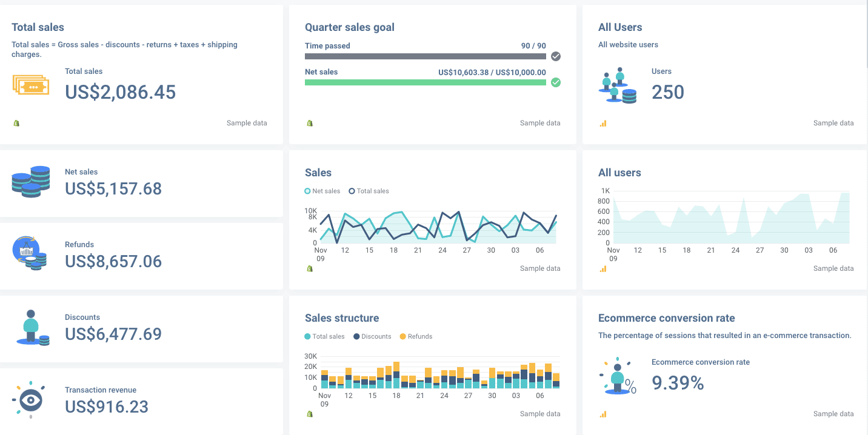Toggle Refunds legend in Sales structure chart
Image resolution: width=868 pixels, height=435 pixels.
click(416, 336)
